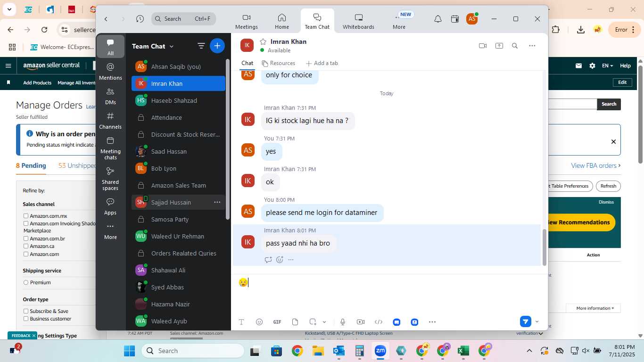Screen dimensions: 644x362
Task: Open Samosa Party channel
Action: [x=178, y=219]
